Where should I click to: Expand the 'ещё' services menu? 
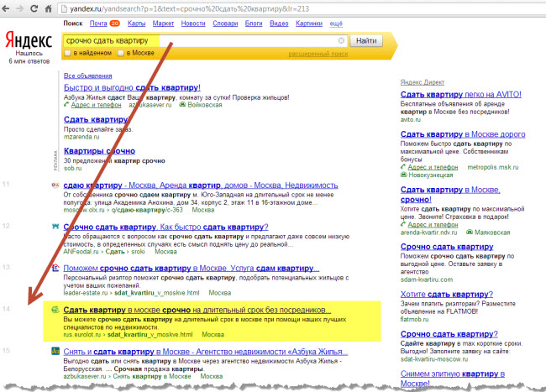[336, 24]
